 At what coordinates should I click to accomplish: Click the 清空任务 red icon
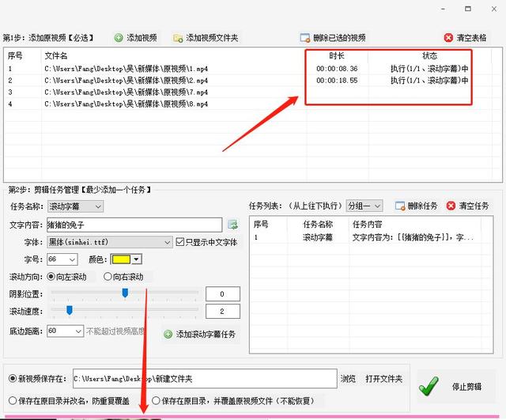(x=451, y=206)
